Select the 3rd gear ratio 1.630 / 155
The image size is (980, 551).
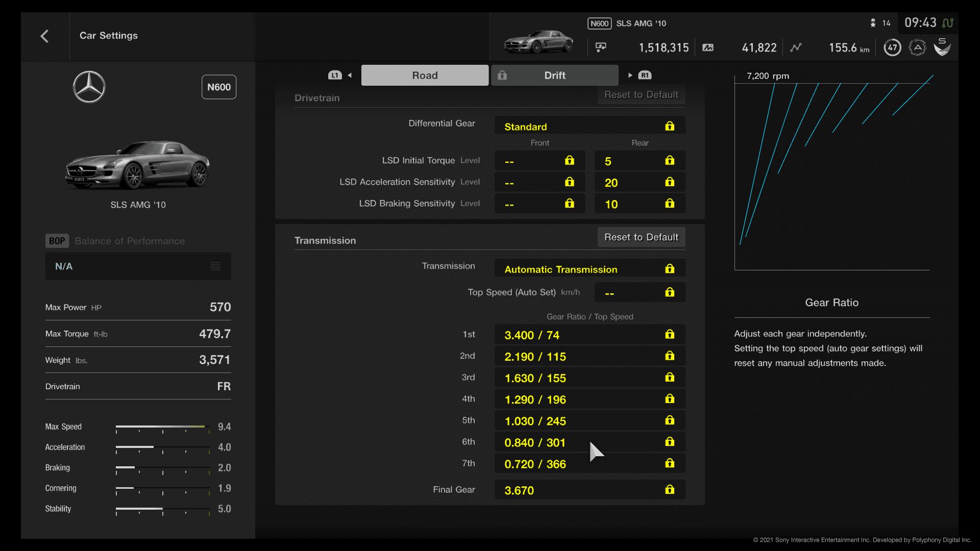click(590, 378)
